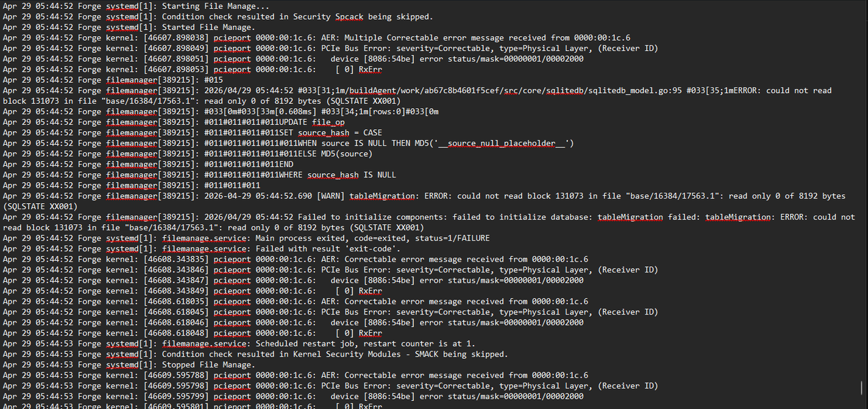
Task: Select kernel timestamp [46608.343847]
Action: [176, 280]
